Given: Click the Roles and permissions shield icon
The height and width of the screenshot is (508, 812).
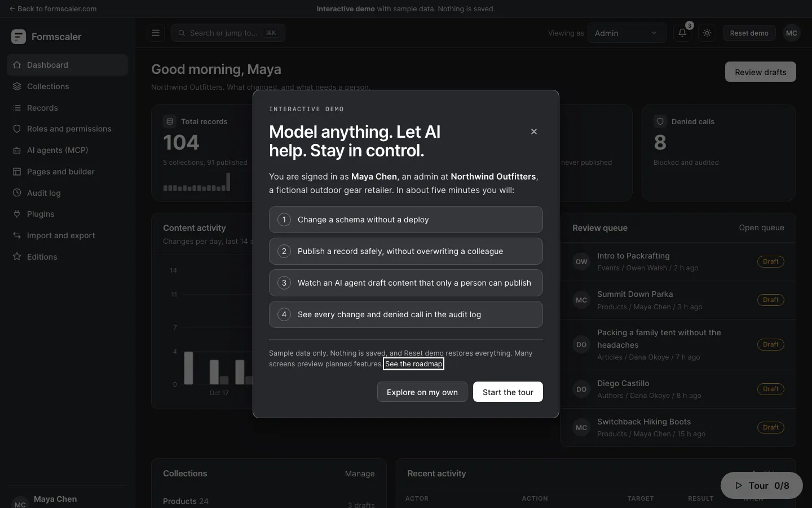Looking at the screenshot, I should (17, 129).
